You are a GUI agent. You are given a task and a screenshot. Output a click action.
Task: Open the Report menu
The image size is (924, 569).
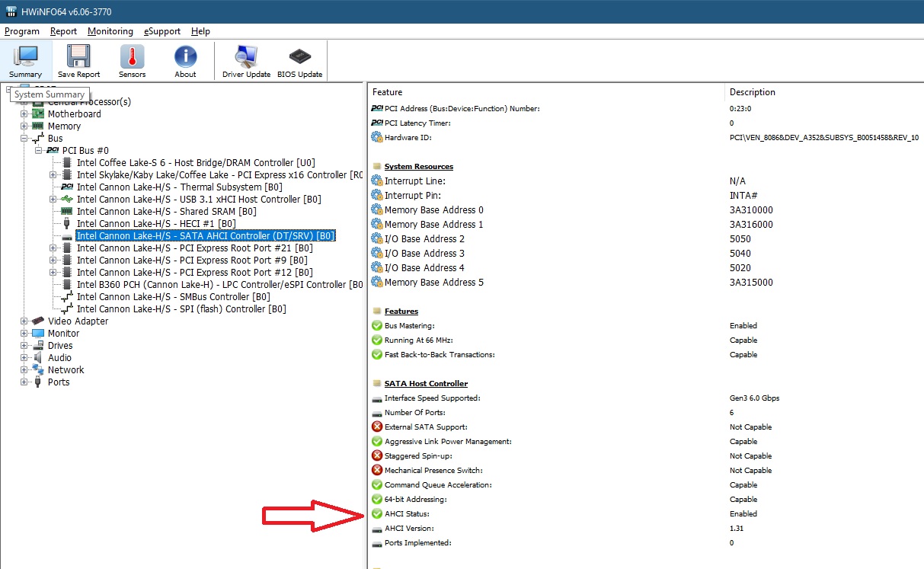[64, 31]
